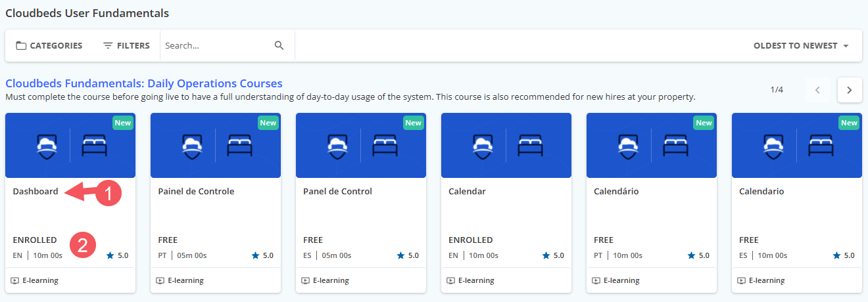Go to previous page of courses

coord(817,90)
